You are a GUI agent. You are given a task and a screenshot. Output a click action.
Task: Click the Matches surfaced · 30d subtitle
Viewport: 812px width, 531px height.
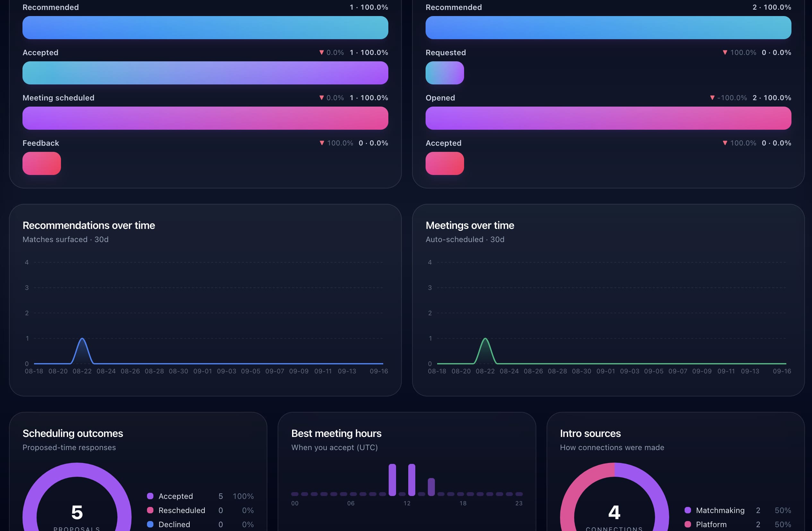click(x=65, y=239)
